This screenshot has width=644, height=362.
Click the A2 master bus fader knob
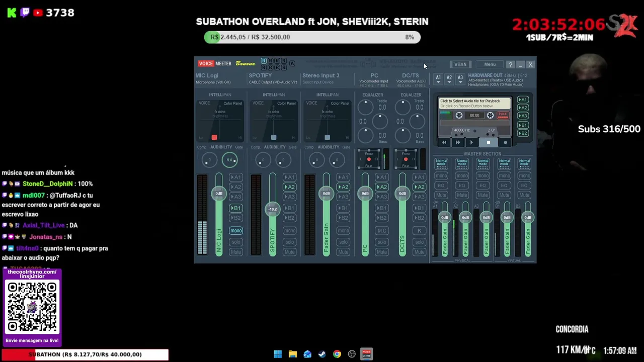tap(465, 217)
